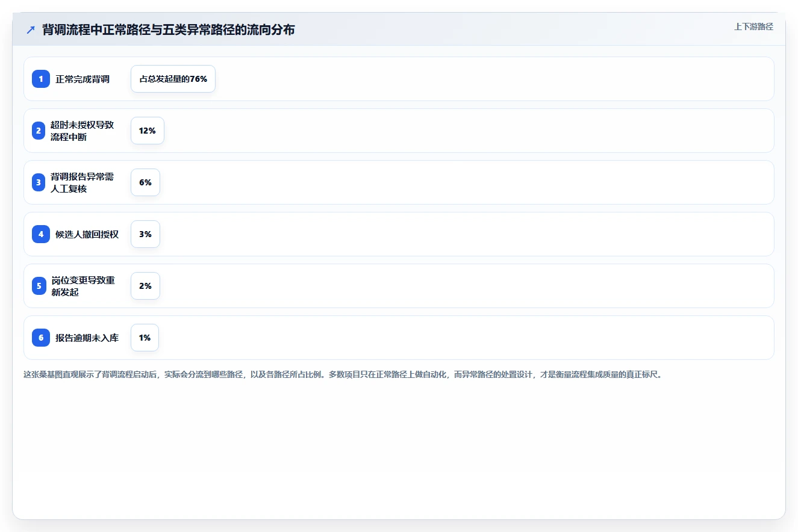Viewport: 798px width, 532px height.
Task: Select the '岗位变更导致重新发起' label
Action: click(x=83, y=286)
